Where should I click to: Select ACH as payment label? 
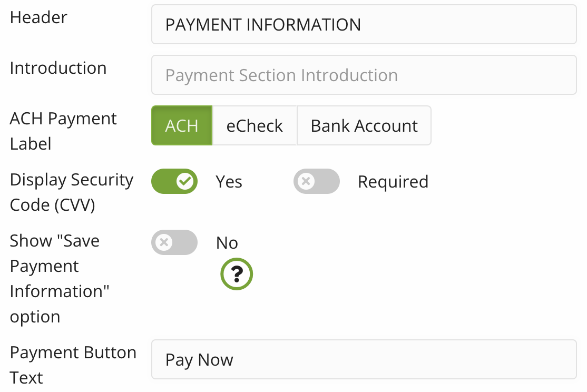tap(182, 125)
